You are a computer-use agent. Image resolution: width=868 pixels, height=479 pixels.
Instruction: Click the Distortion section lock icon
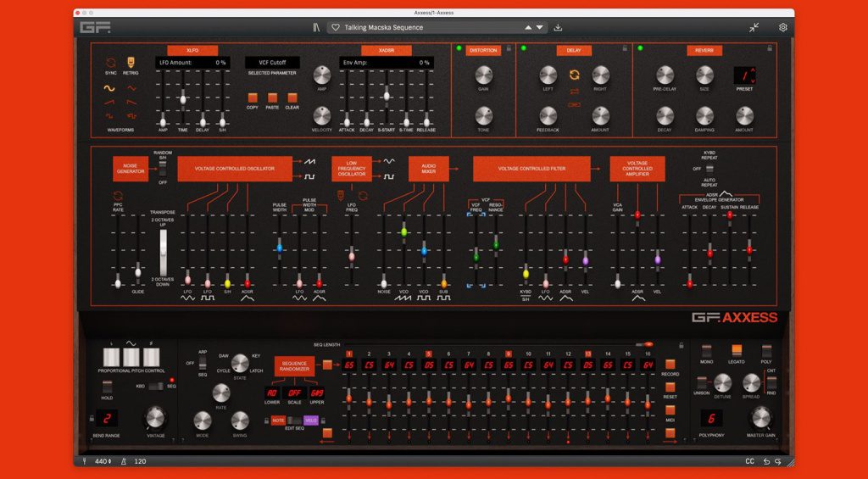point(509,48)
